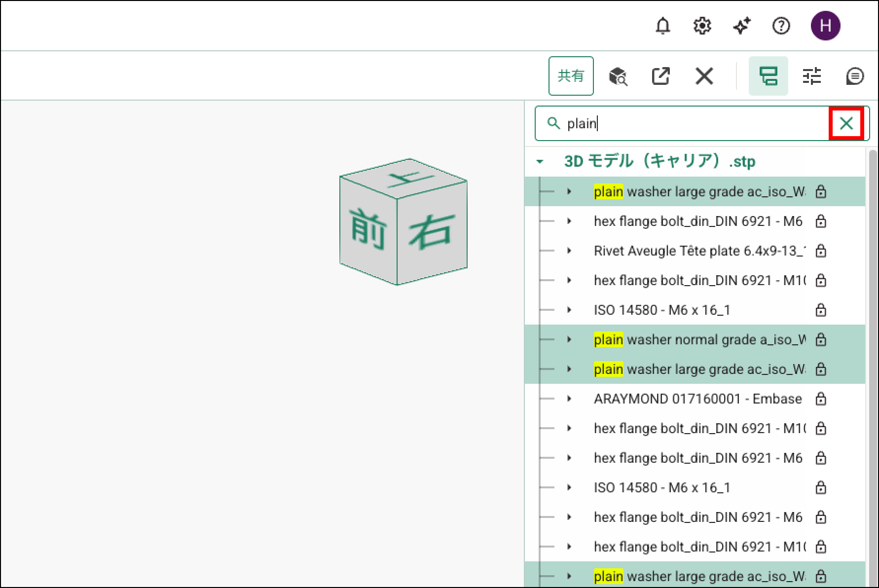Click the 右 face of the view cube
Image resolution: width=879 pixels, height=588 pixels.
pyautogui.click(x=430, y=232)
